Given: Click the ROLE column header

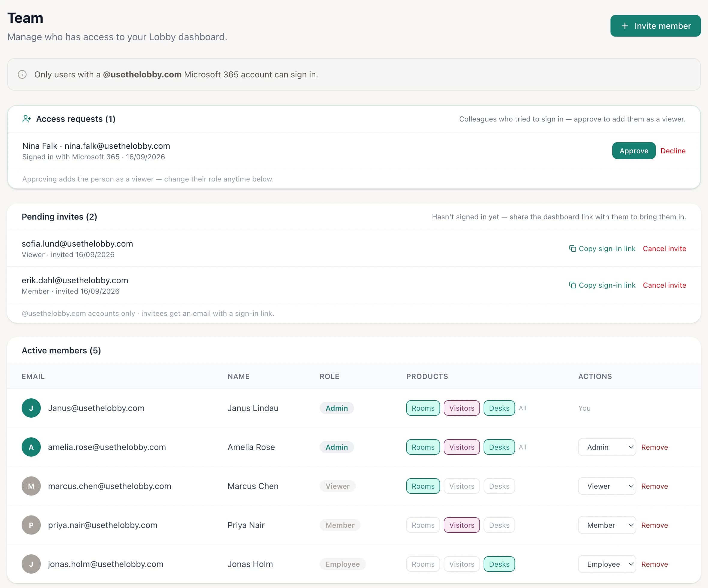Looking at the screenshot, I should point(329,376).
